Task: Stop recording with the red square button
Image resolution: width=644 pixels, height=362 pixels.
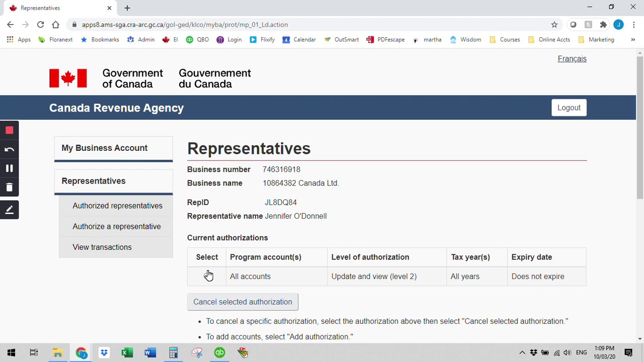Action: point(9,131)
